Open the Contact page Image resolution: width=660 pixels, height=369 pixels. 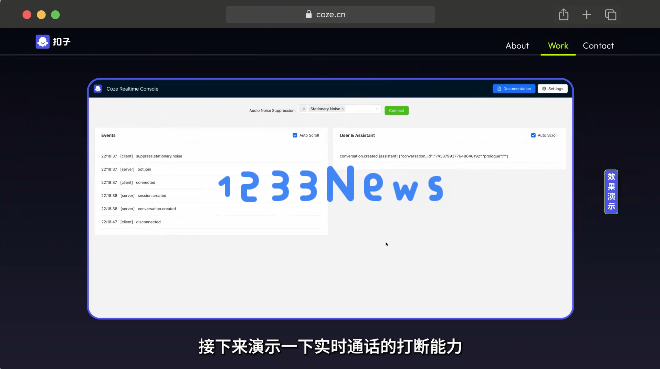coord(598,45)
